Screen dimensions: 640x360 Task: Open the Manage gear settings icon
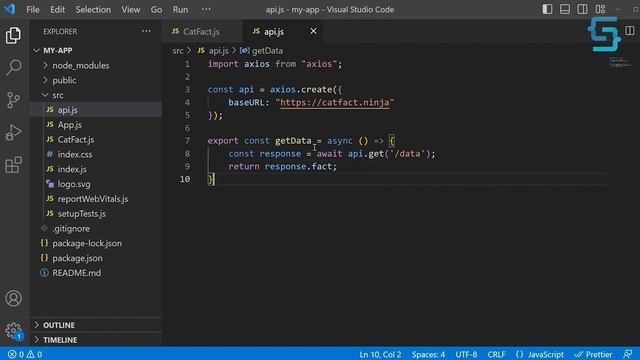[13, 331]
